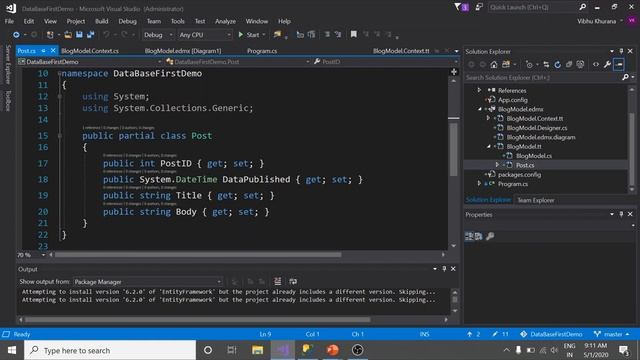Collapse the BlogModel.tt node
Image resolution: width=640 pixels, height=360 pixels.
488,147
